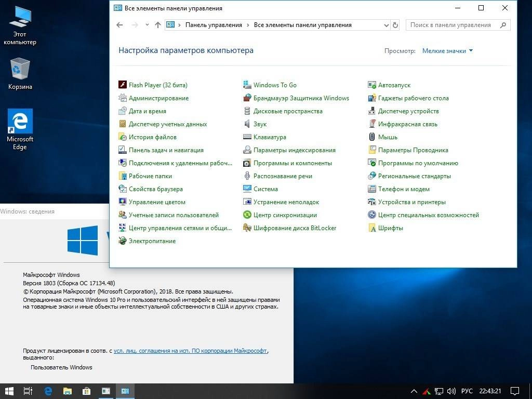Click the volume icon in system tray
The height and width of the screenshot is (399, 532).
(451, 391)
